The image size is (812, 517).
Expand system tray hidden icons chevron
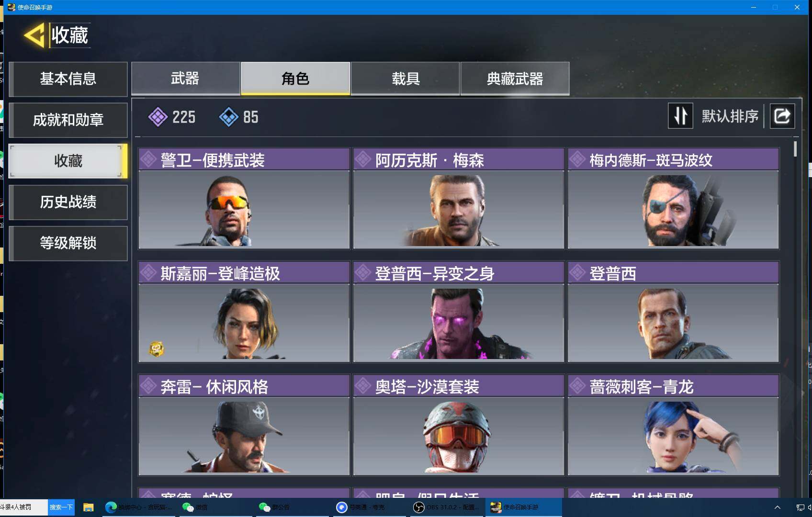tap(778, 507)
